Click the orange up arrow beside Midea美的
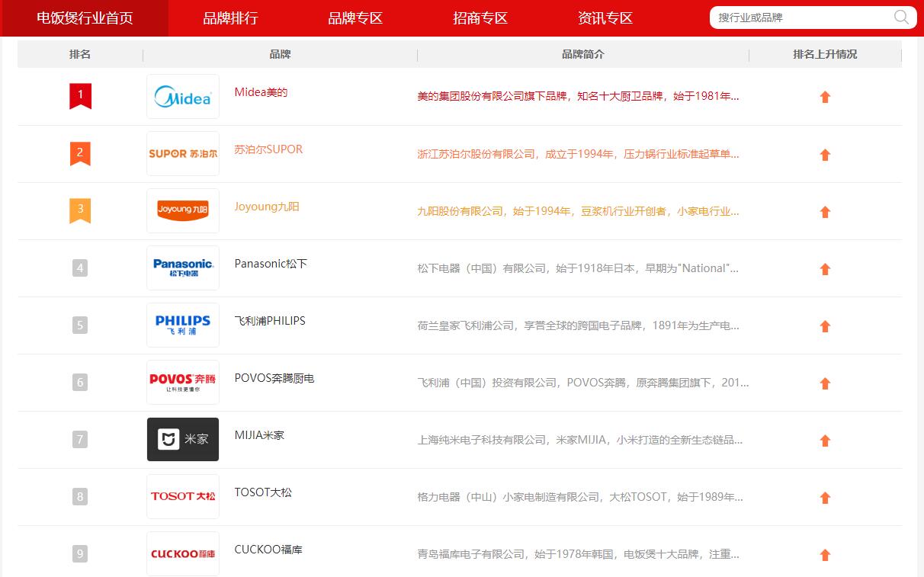Image resolution: width=924 pixels, height=577 pixels. (825, 97)
